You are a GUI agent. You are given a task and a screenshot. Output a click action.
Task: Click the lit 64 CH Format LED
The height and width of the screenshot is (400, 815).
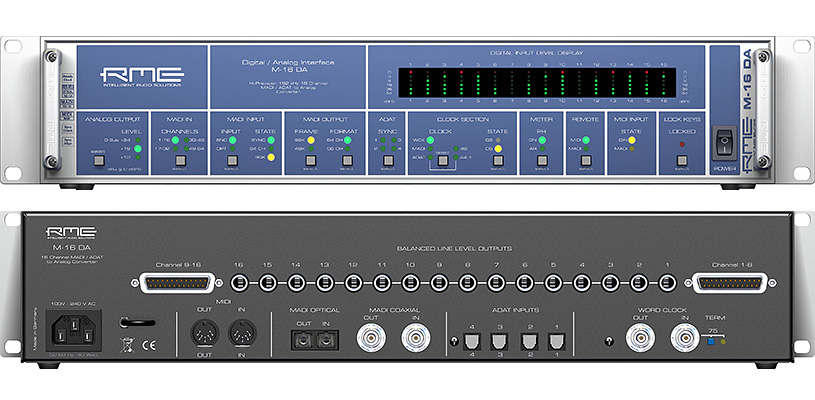347,140
